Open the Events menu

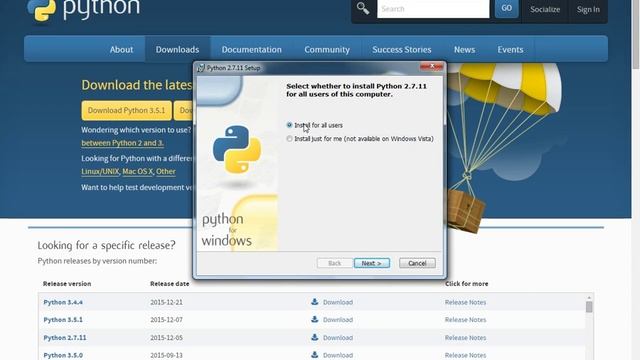[x=510, y=49]
